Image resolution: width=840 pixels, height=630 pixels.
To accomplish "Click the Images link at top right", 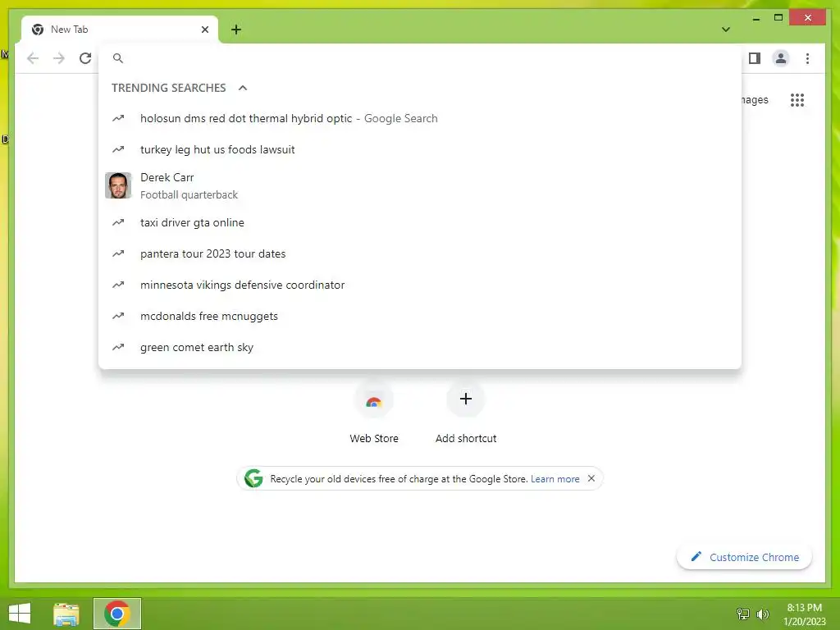I will pos(756,99).
